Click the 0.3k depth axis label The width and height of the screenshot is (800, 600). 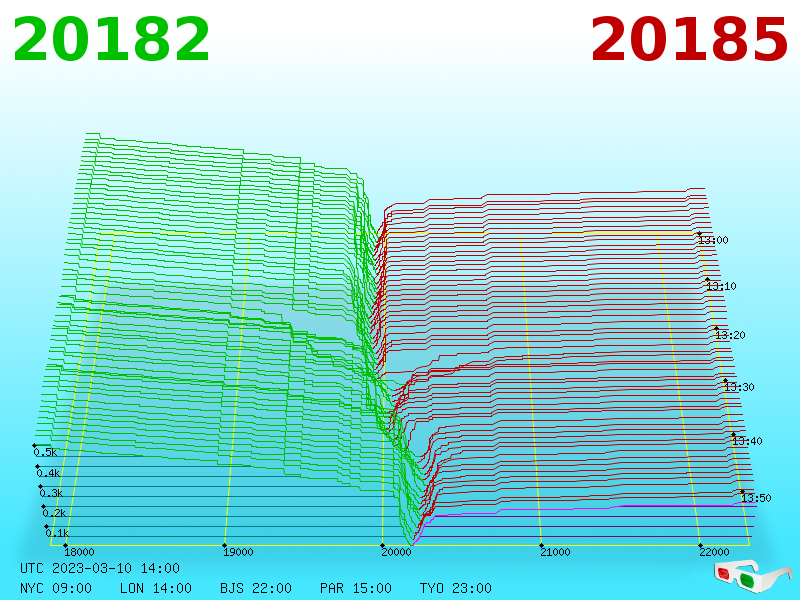click(52, 493)
